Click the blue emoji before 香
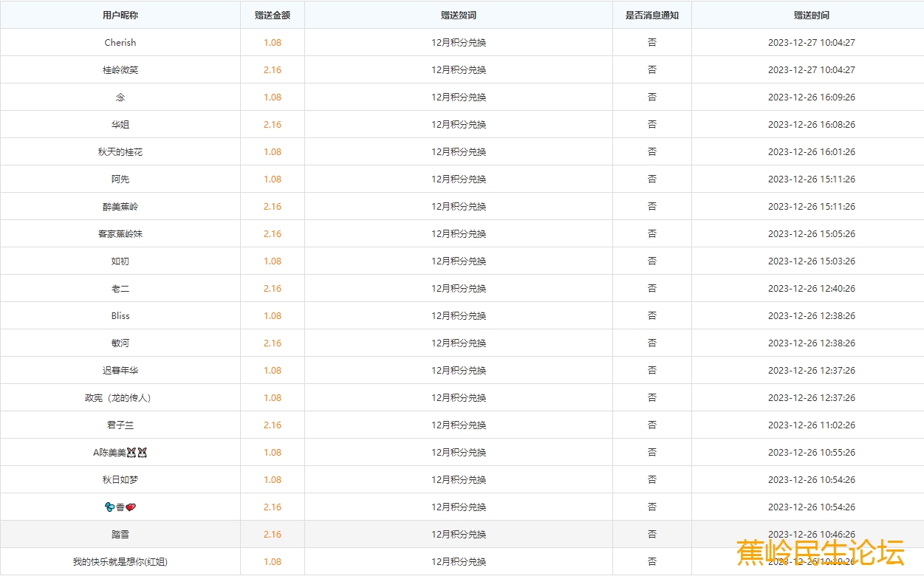This screenshot has height=579, width=924. pos(110,507)
